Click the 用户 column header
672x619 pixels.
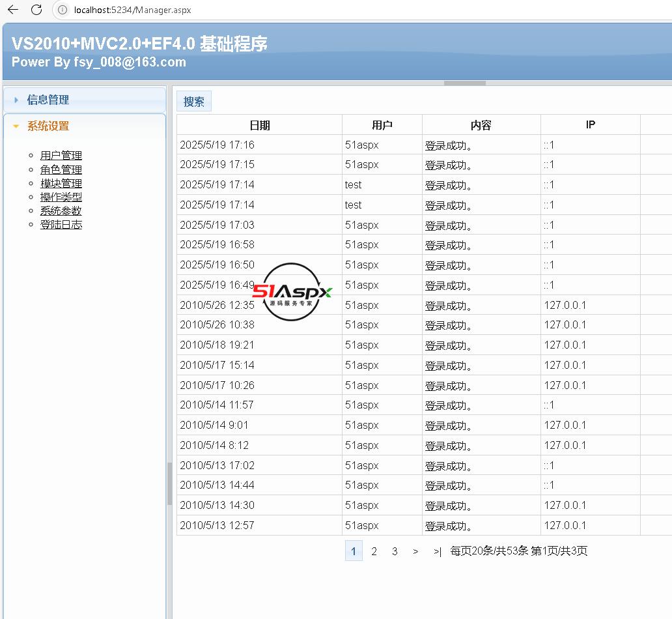(x=382, y=125)
